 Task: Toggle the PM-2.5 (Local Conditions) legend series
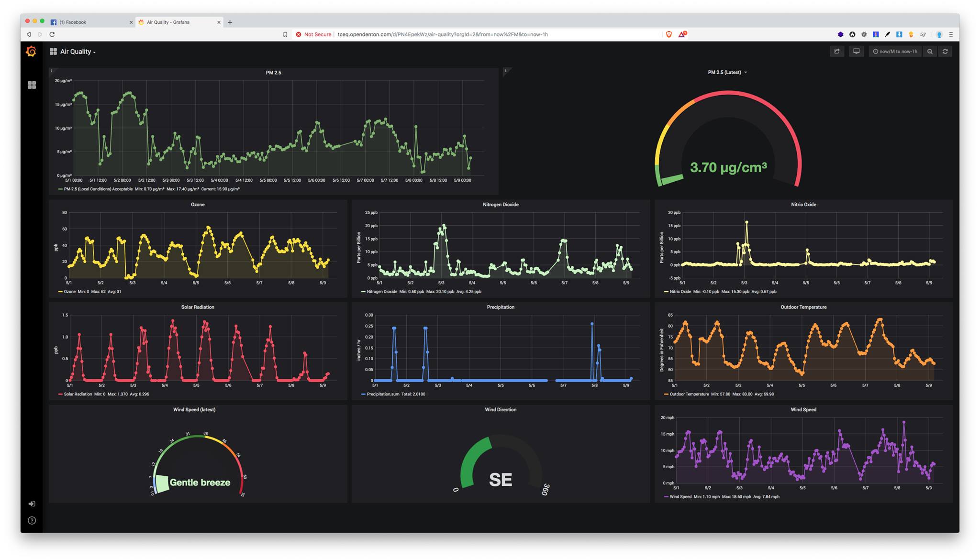pos(98,189)
